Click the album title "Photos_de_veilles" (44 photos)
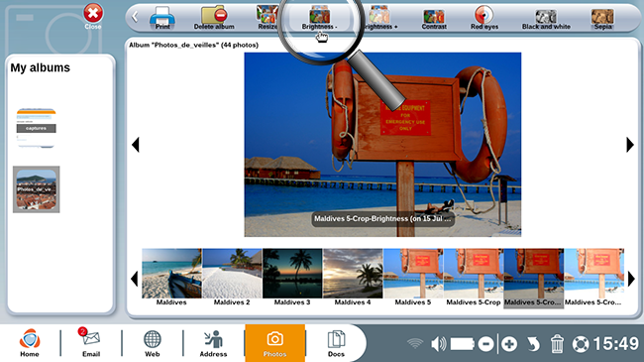644x362 pixels. [x=193, y=45]
